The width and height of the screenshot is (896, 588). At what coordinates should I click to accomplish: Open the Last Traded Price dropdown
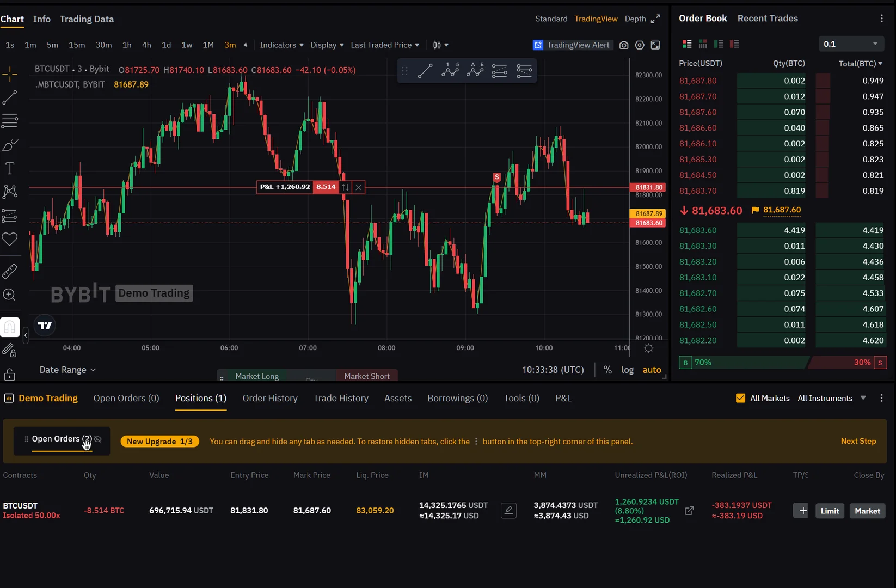(385, 45)
